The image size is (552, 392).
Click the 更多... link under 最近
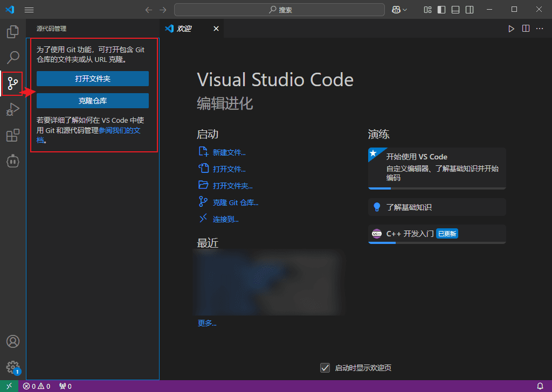click(207, 323)
